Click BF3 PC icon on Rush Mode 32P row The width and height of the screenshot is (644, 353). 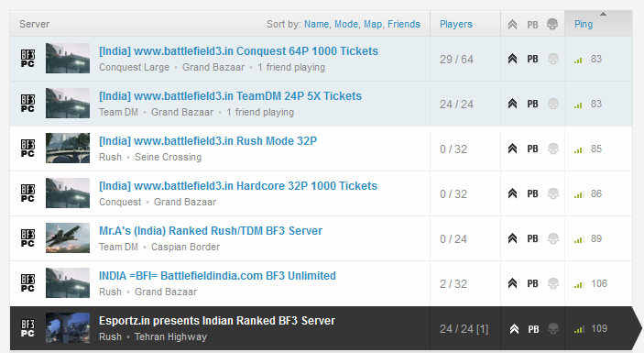[x=27, y=148]
